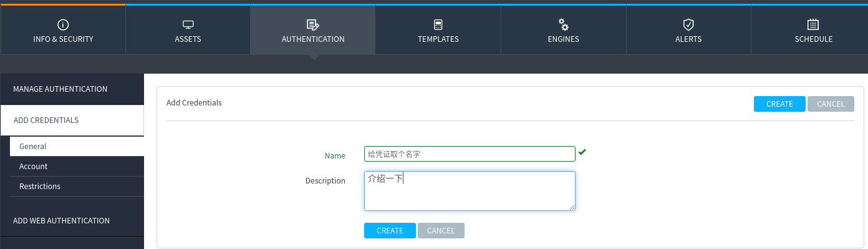Screen dimensions: 868x249
Task: Select the General sub-item
Action: (77, 147)
